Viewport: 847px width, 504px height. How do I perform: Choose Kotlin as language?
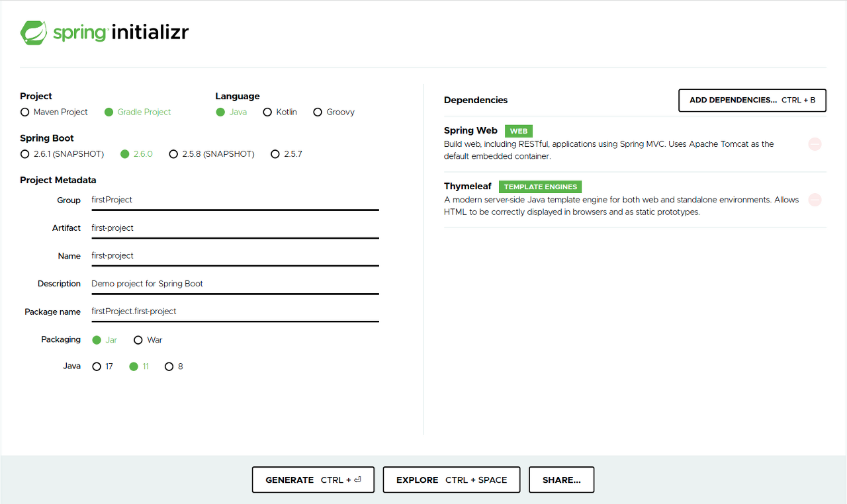coord(280,112)
